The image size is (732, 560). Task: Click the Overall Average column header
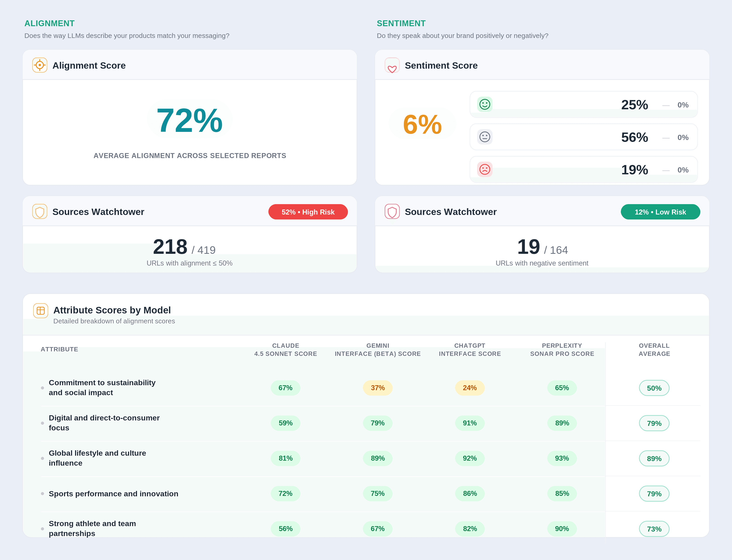click(x=654, y=350)
